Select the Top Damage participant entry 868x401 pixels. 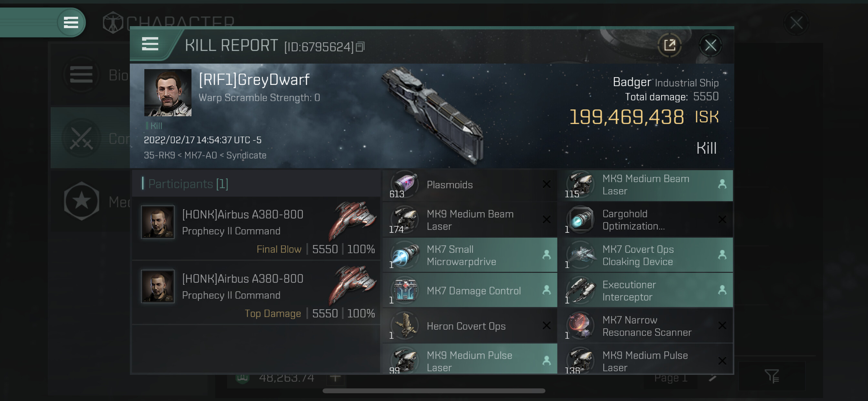[x=256, y=293]
